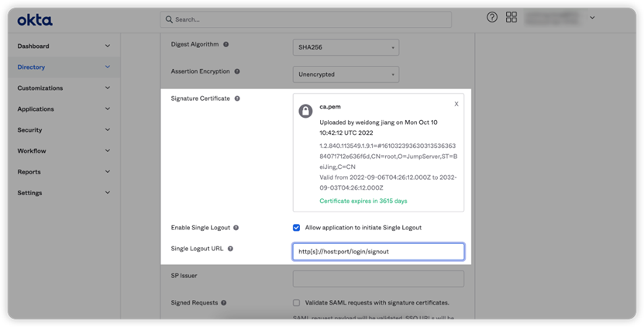Screen dimensions: 644x327
Task: Click the ca.pem file name
Action: pyautogui.click(x=330, y=107)
